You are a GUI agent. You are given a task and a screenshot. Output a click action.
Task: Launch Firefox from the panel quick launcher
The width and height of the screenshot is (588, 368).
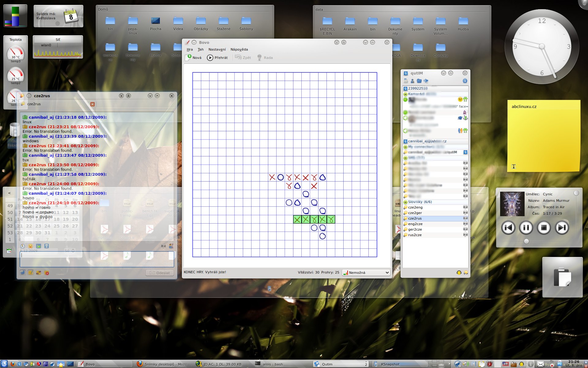[13, 364]
